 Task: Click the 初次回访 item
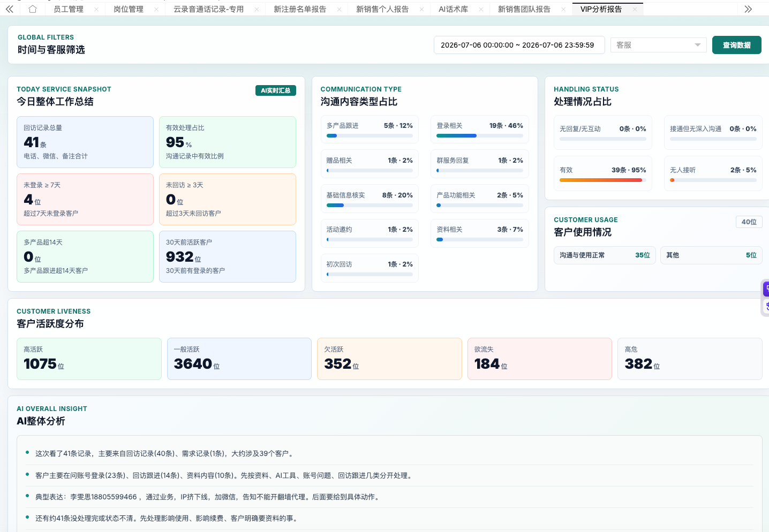[370, 268]
